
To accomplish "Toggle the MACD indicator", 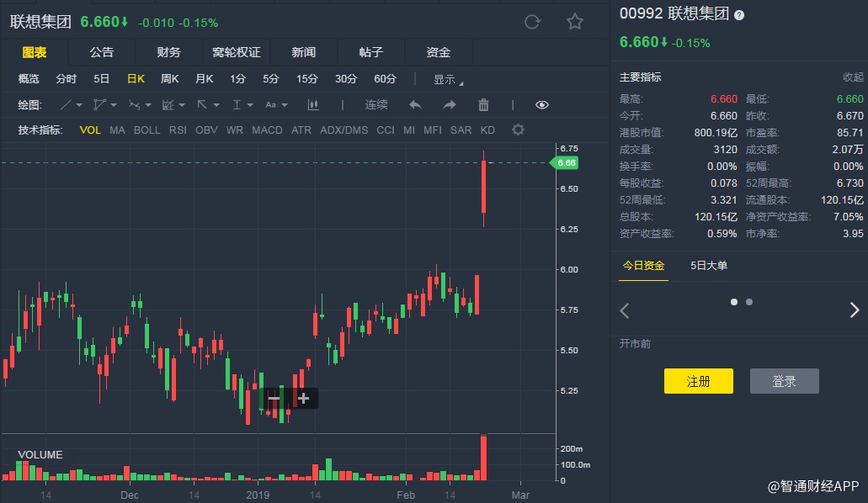I will coord(267,130).
